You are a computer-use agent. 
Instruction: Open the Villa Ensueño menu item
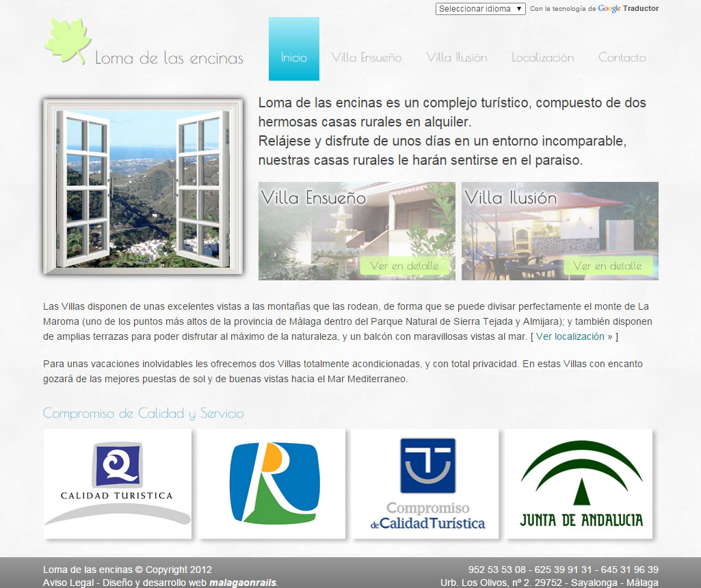pos(366,57)
